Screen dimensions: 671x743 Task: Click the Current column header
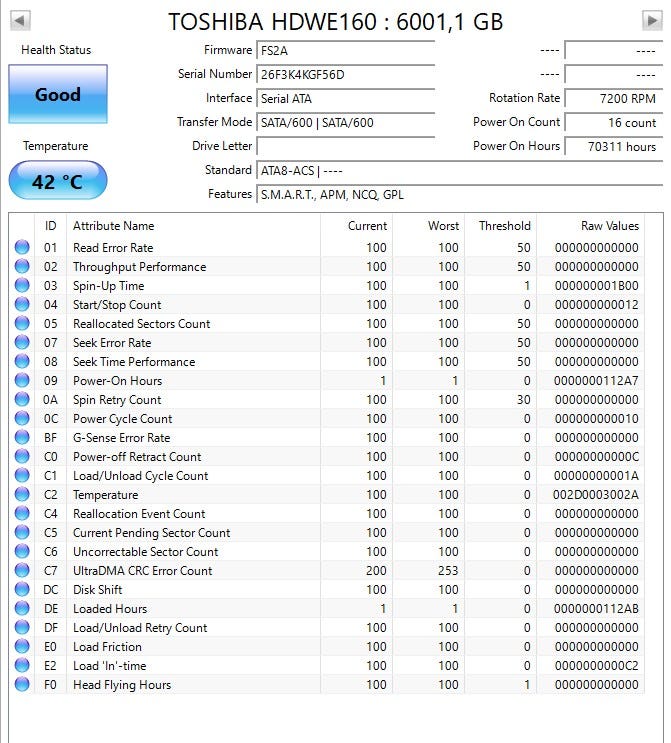click(357, 226)
